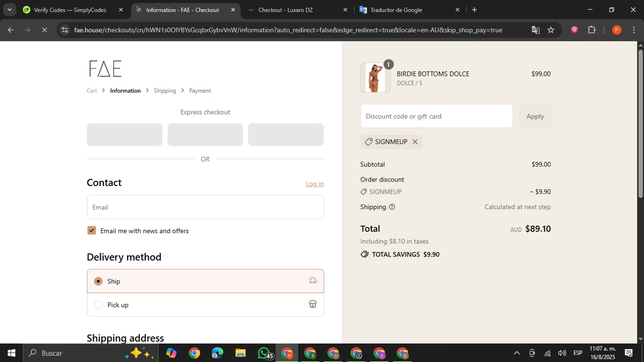Close the Checkout Luxaro DZ tab
644x362 pixels.
(x=345, y=10)
